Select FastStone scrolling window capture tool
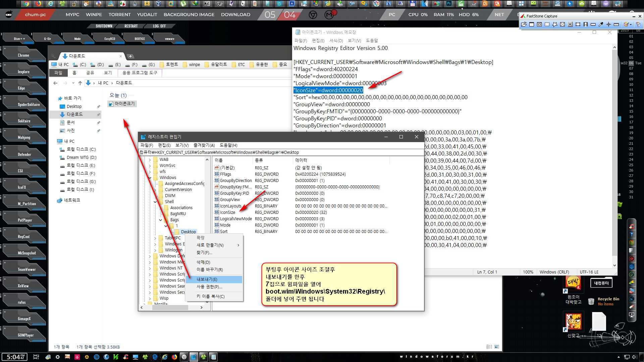This screenshot has height=362, width=644. 570,24
